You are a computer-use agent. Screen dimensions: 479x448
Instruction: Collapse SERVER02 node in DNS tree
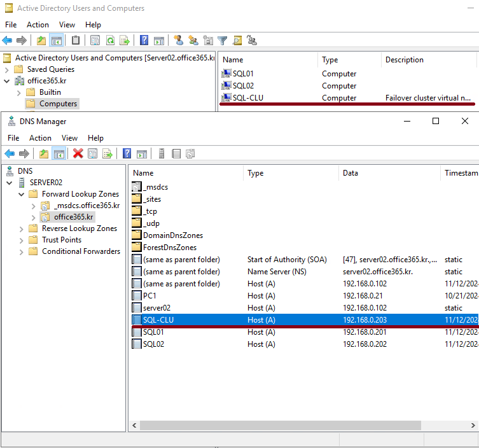point(9,183)
